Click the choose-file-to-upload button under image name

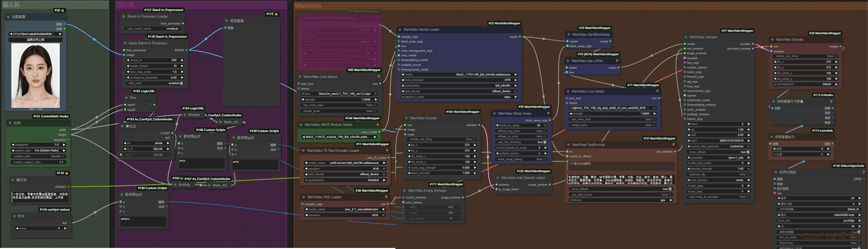(x=36, y=39)
